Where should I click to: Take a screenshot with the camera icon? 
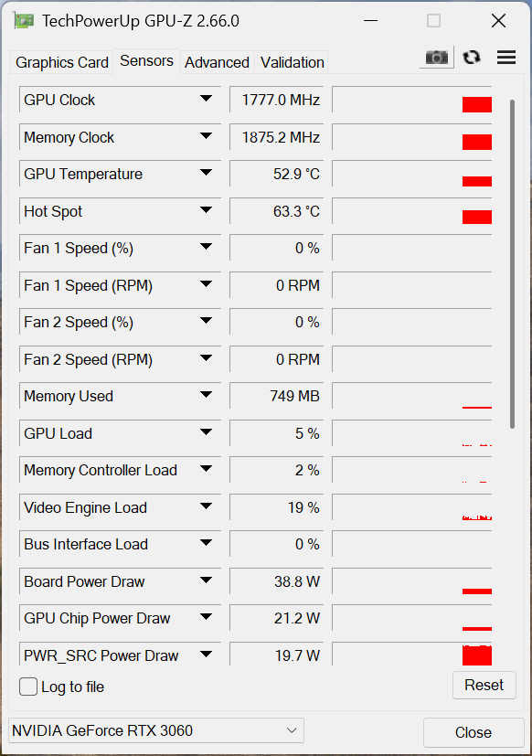pos(437,58)
